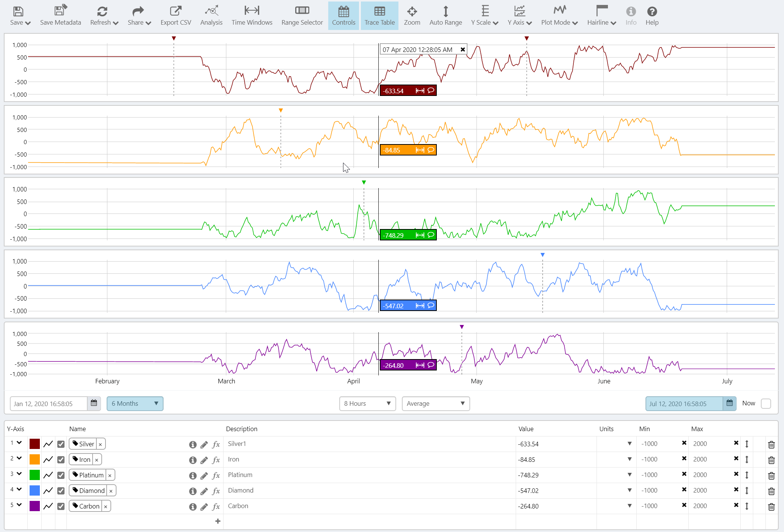
Task: Click the Time Windows icon
Action: pos(252,16)
